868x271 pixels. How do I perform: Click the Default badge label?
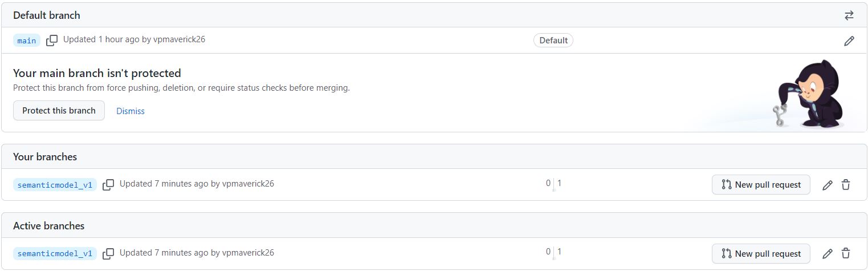(x=553, y=41)
